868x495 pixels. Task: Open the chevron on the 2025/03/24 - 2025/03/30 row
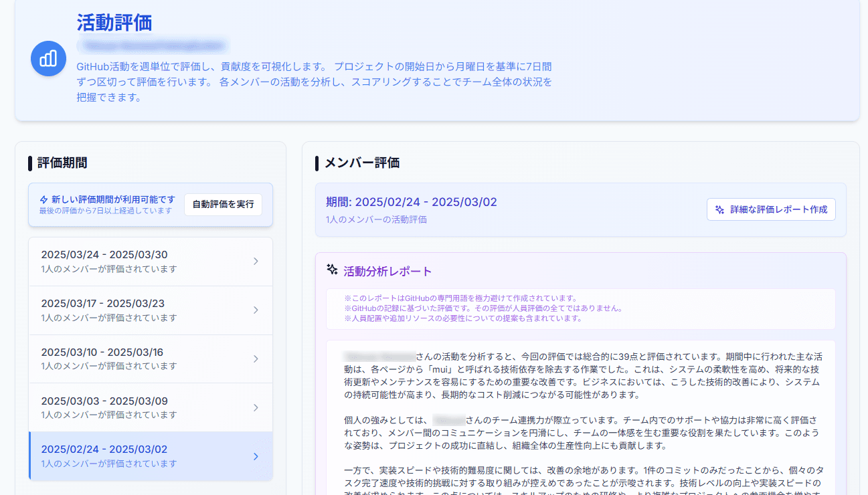tap(256, 262)
